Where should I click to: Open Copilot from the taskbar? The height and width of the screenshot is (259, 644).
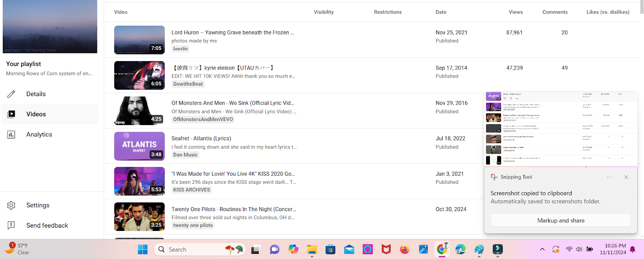click(x=293, y=249)
